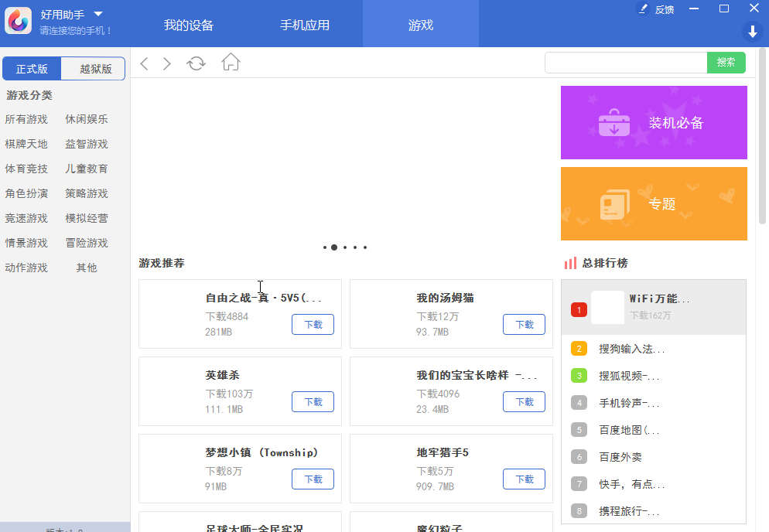Download 英雄杀 with its 下载 button
The image size is (769, 532).
point(313,401)
